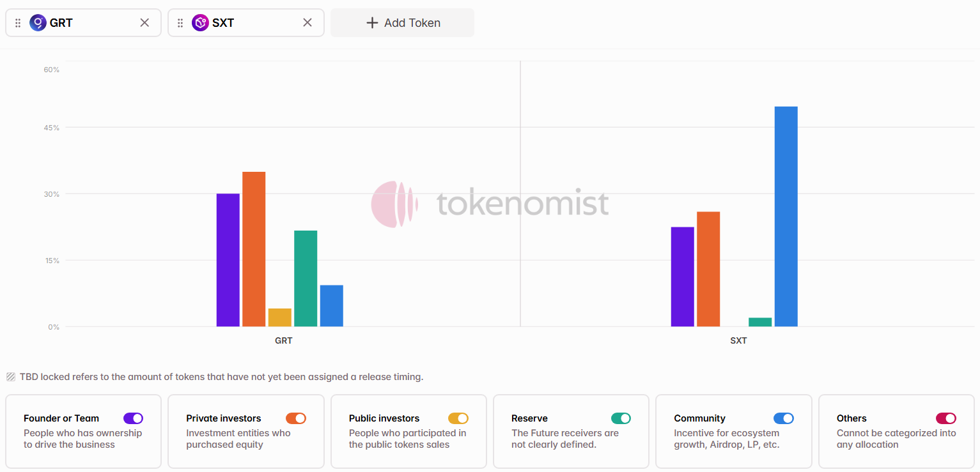Click the Add Token button
Viewport: 980px width, 472px height.
tap(402, 23)
